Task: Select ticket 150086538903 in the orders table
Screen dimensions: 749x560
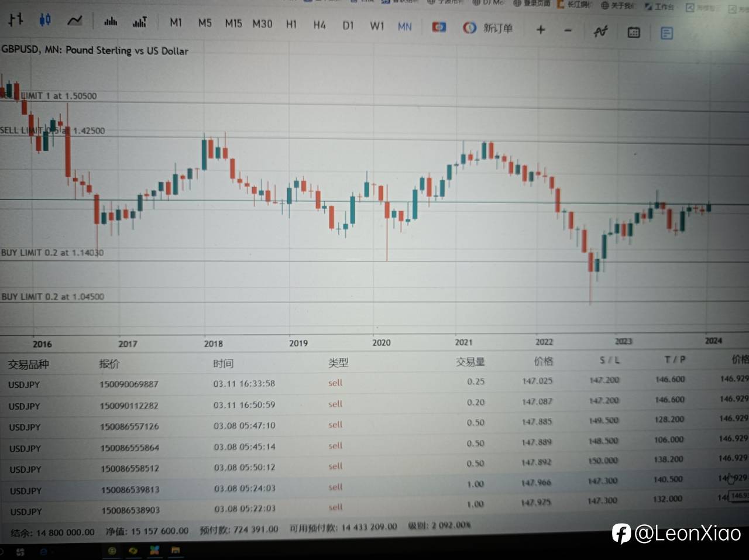Action: coord(130,510)
